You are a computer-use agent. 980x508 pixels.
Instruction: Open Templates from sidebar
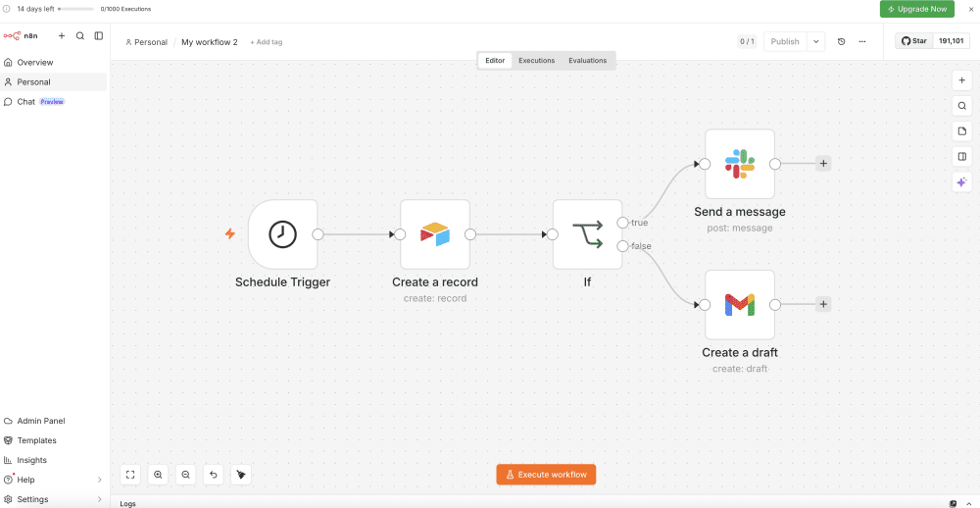(54, 440)
